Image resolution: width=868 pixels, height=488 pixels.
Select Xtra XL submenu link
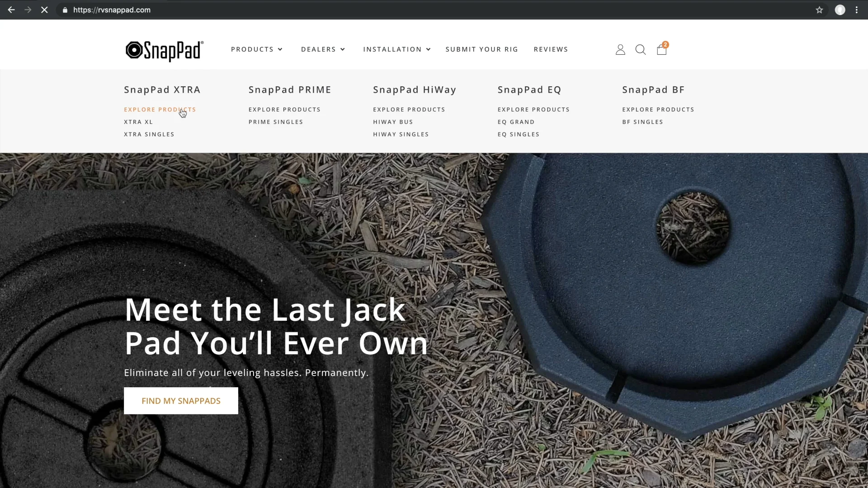coord(138,122)
